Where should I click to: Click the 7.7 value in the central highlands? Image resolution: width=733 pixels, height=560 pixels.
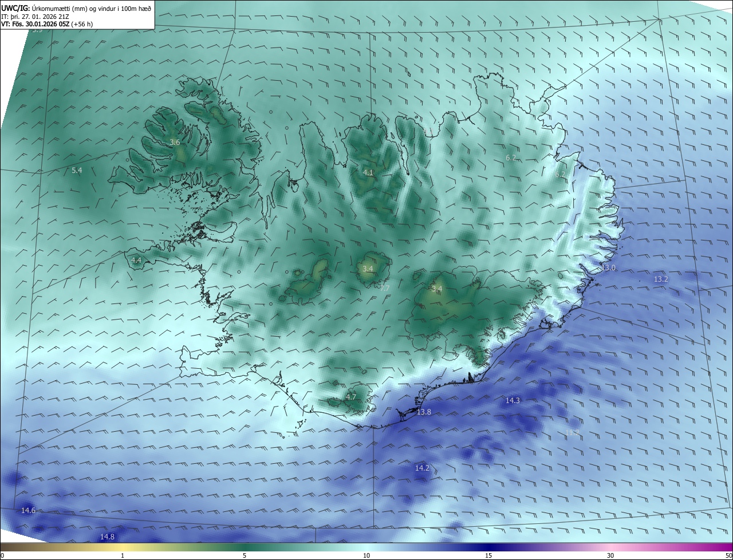click(385, 288)
